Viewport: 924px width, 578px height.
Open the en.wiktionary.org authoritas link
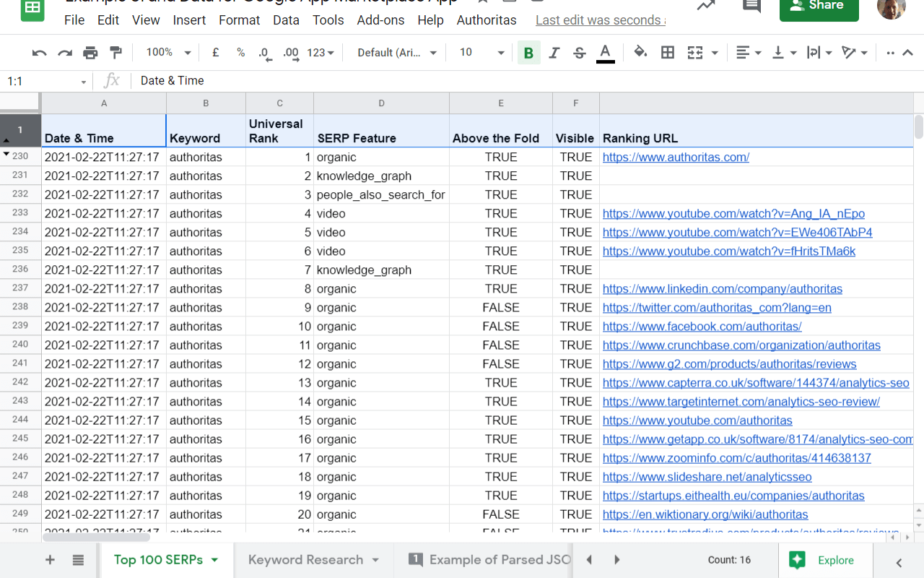(x=705, y=514)
